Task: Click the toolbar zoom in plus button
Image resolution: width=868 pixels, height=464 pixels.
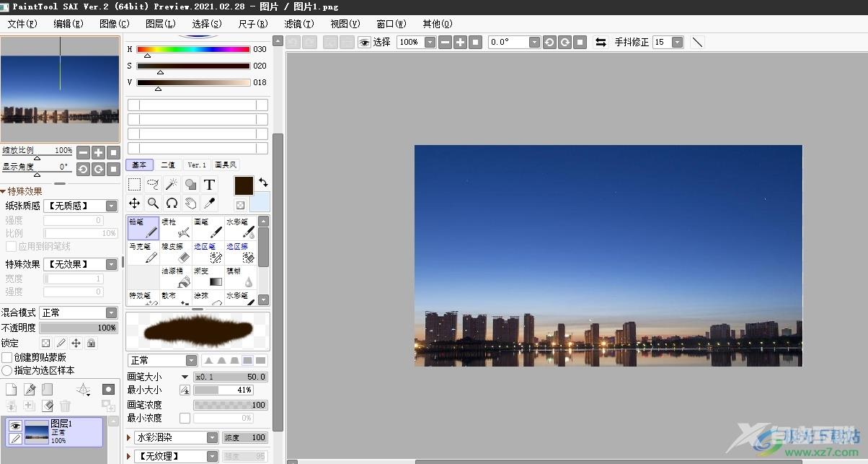Action: (x=461, y=43)
